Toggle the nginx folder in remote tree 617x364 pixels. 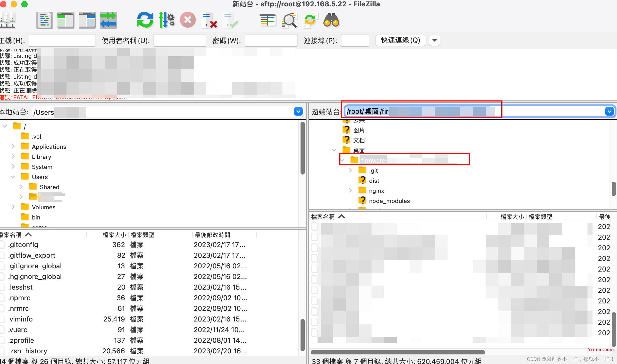[350, 190]
